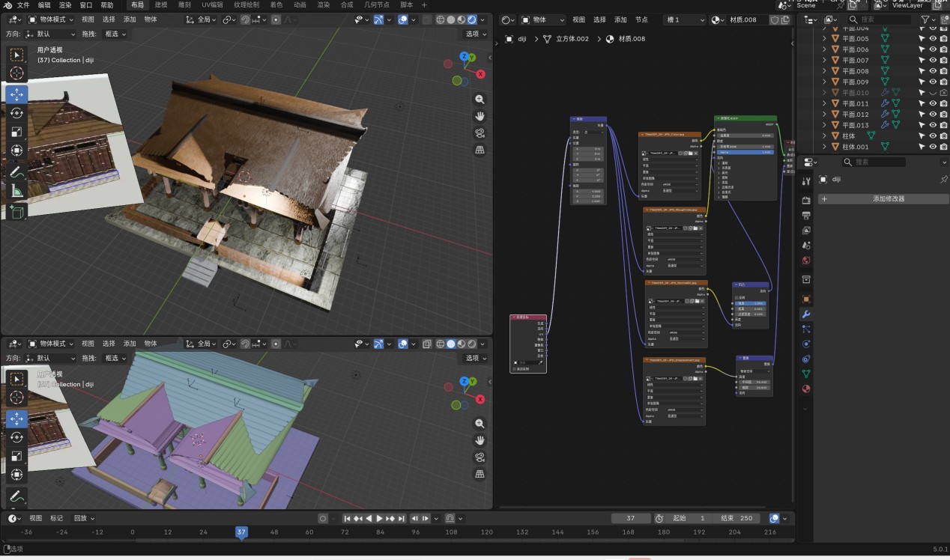This screenshot has width=950, height=560.
Task: Click the zoom magnifier in top viewport
Action: pos(479,100)
